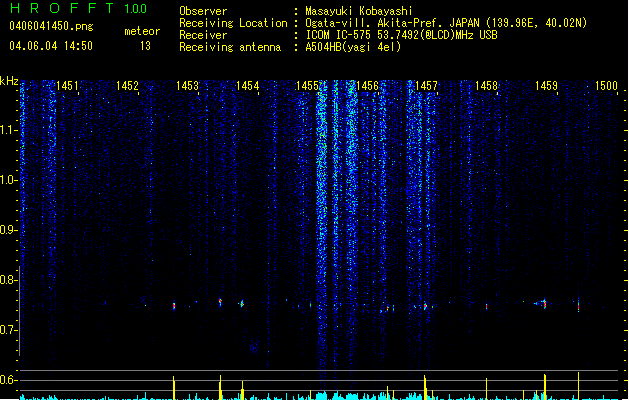Screen dimensions: 629x400
Task: Select the ICOM IC-575 receiver description
Action: click(402, 35)
